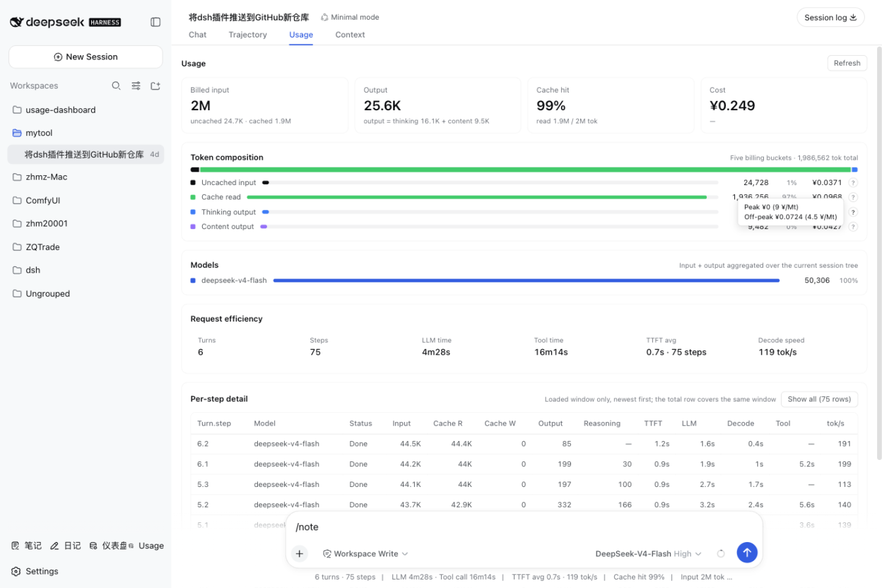Switch to the Trajectory tab
Screen dimensions: 882x588
click(x=247, y=35)
